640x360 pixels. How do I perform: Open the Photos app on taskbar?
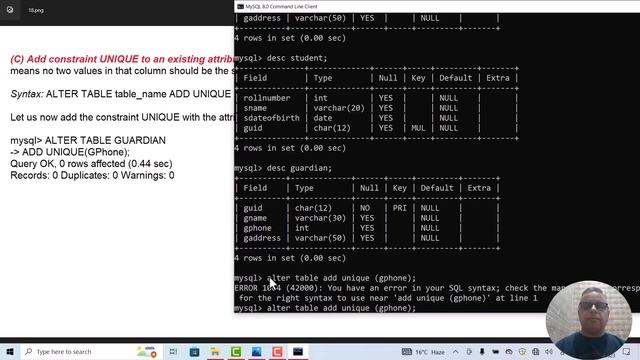tap(256, 351)
